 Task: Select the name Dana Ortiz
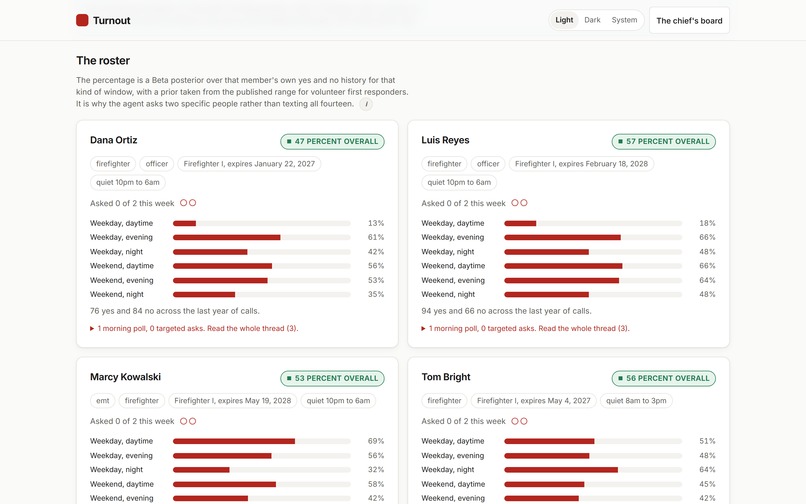[114, 140]
